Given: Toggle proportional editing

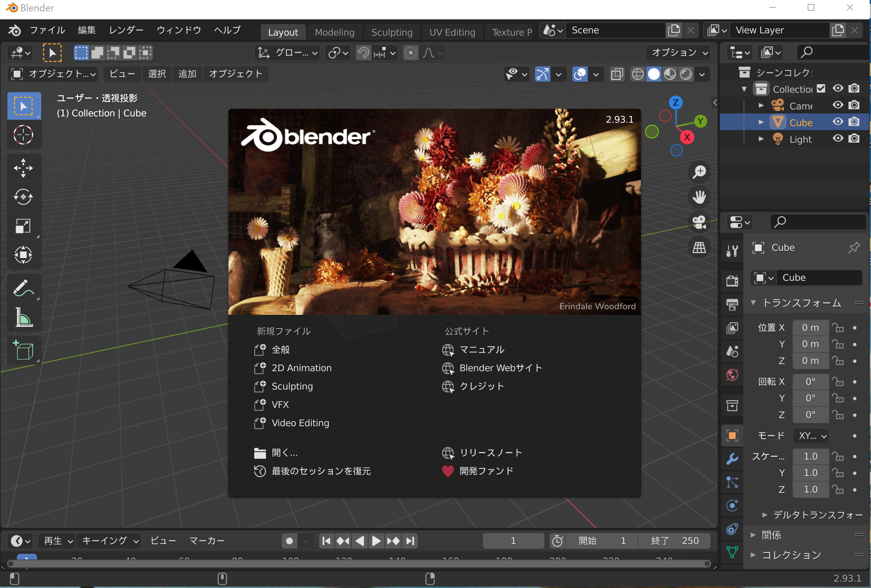Looking at the screenshot, I should 411,53.
